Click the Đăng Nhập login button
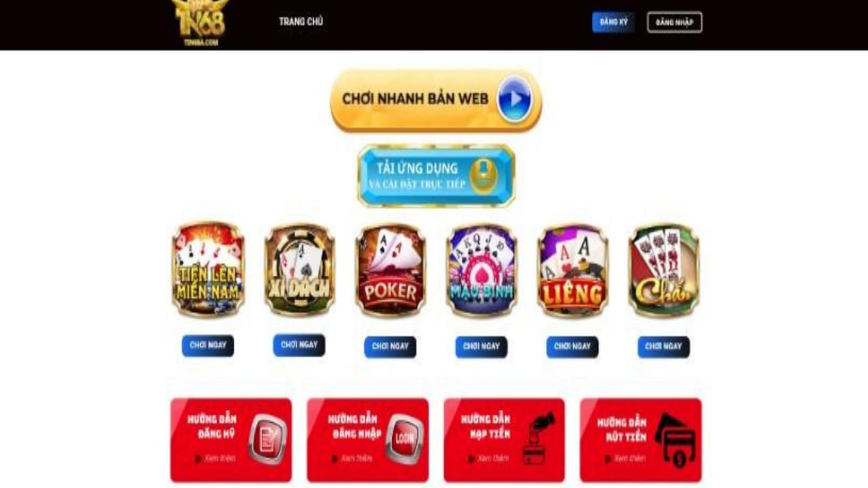Image resolution: width=868 pixels, height=488 pixels. tap(674, 22)
